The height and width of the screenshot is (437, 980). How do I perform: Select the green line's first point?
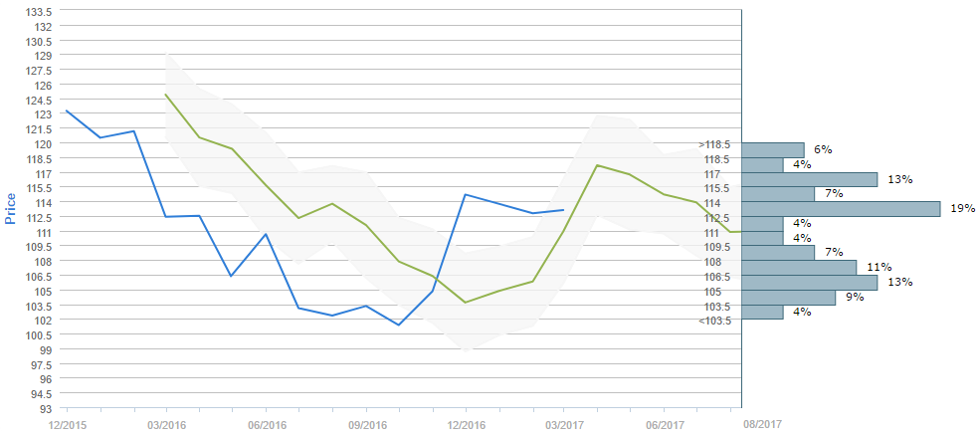[x=166, y=95]
